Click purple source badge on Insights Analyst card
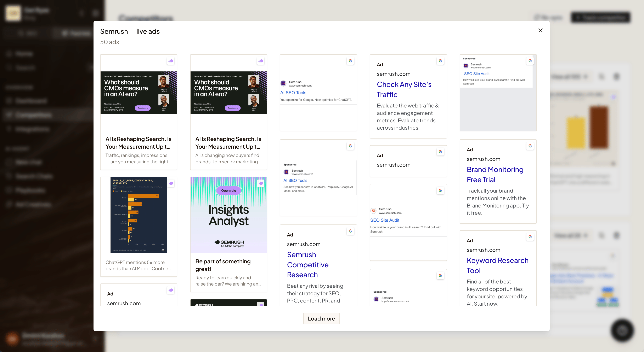This screenshot has height=352, width=644. [260, 183]
